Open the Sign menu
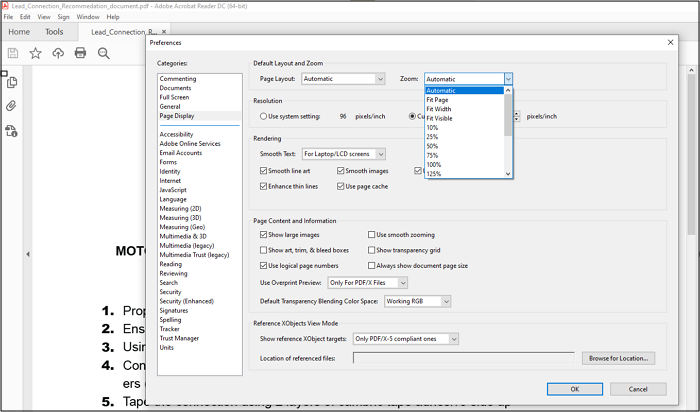This screenshot has height=412, width=700. pos(63,17)
